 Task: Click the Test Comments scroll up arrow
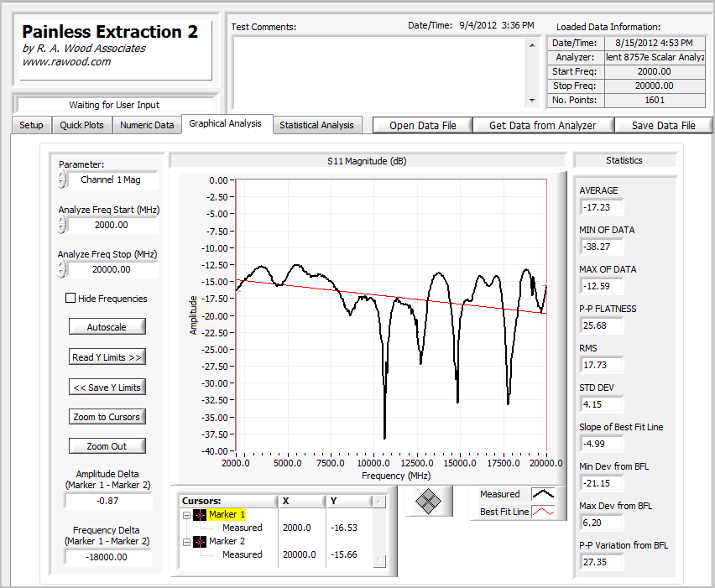532,44
